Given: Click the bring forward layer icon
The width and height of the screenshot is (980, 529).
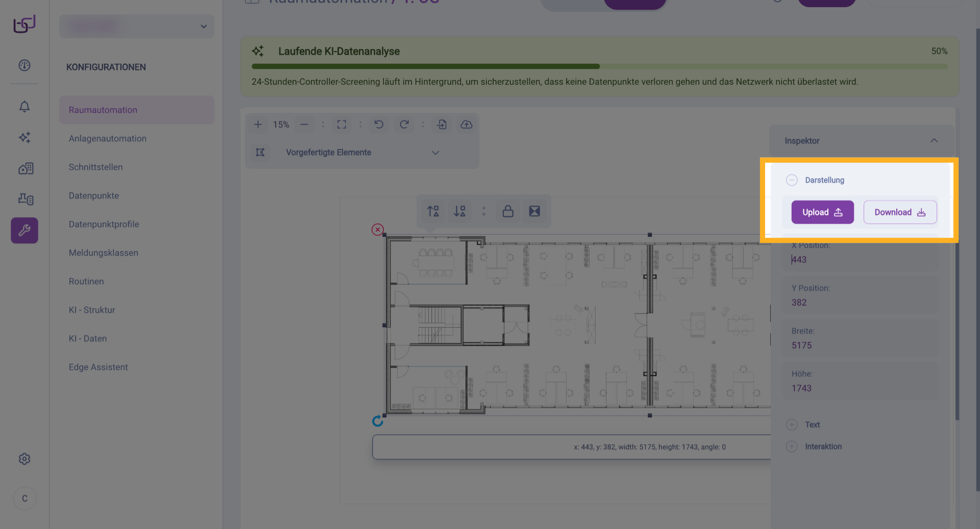Looking at the screenshot, I should coord(433,211).
